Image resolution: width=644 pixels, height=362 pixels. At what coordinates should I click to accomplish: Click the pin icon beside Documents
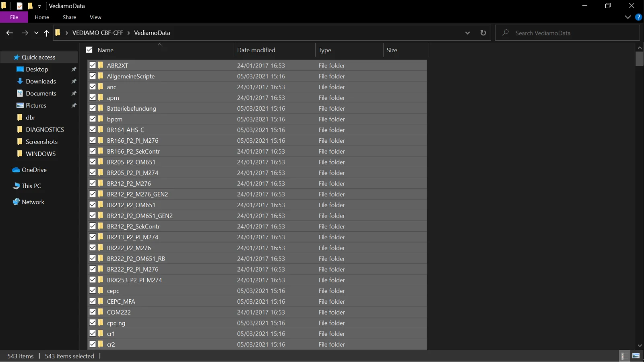pos(74,93)
